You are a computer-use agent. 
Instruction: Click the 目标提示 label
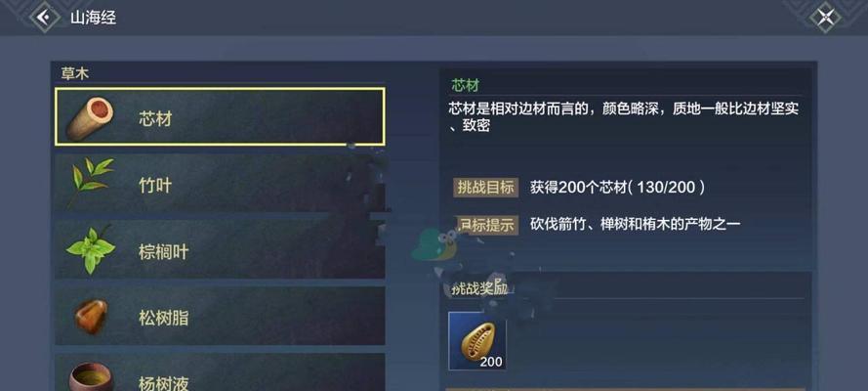pos(486,224)
